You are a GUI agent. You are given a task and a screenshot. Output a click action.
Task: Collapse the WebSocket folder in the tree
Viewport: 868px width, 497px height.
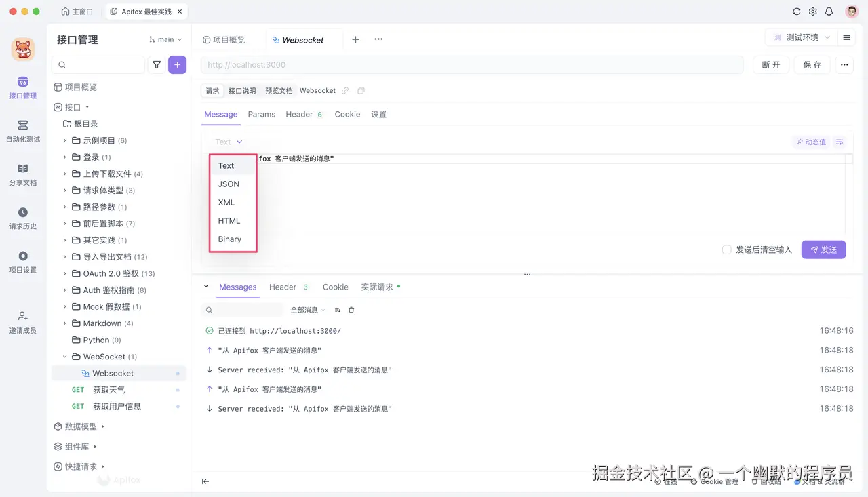click(64, 356)
